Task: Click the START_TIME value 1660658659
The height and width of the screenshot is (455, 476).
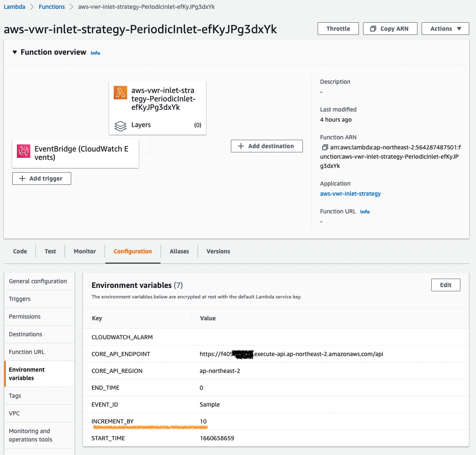Action: (x=217, y=438)
